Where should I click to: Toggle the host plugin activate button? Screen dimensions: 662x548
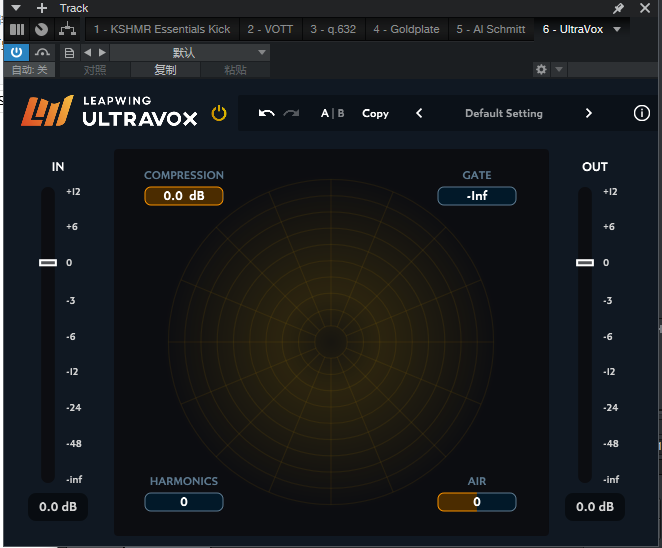click(16, 52)
